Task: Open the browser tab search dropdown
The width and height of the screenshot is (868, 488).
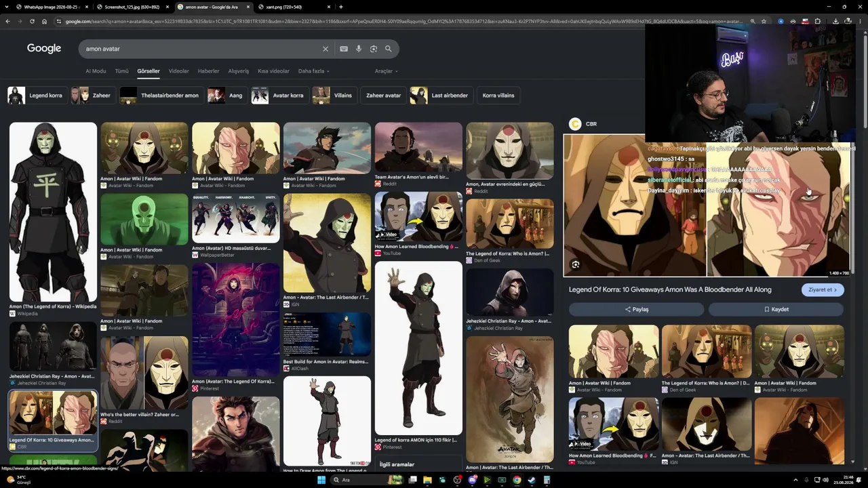Action: click(x=7, y=7)
